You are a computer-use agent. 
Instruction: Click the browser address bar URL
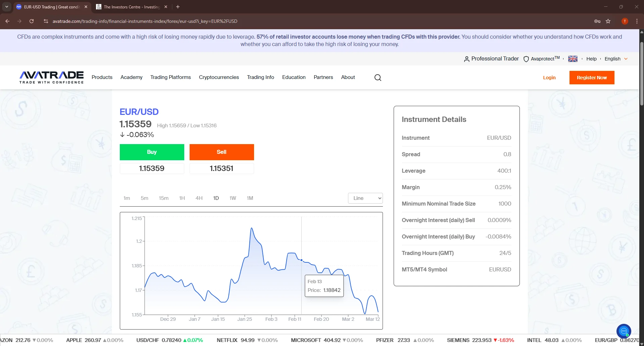coord(145,21)
